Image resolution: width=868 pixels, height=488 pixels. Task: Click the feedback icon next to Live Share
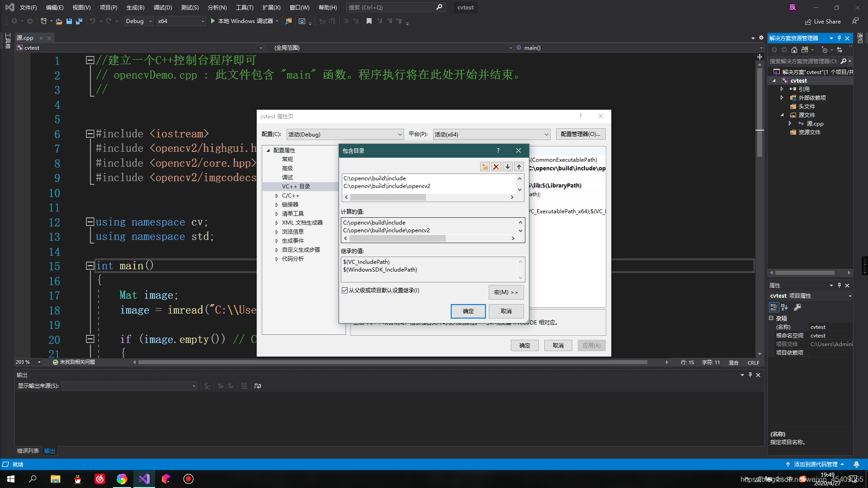(855, 21)
